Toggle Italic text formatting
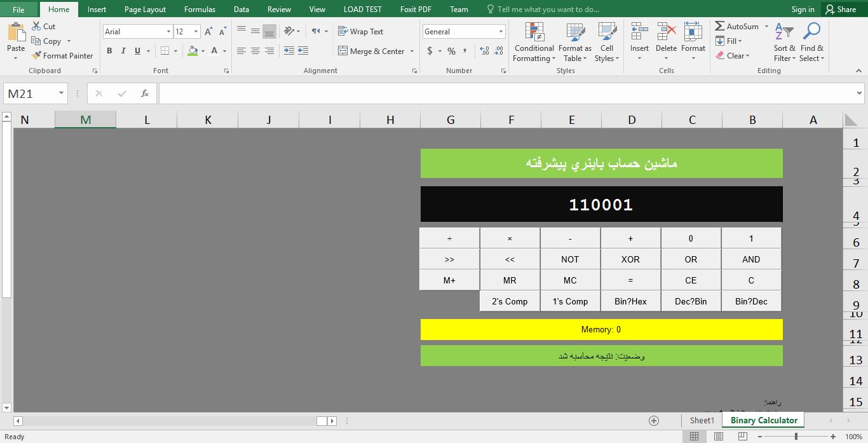The height and width of the screenshot is (443, 868). click(123, 51)
